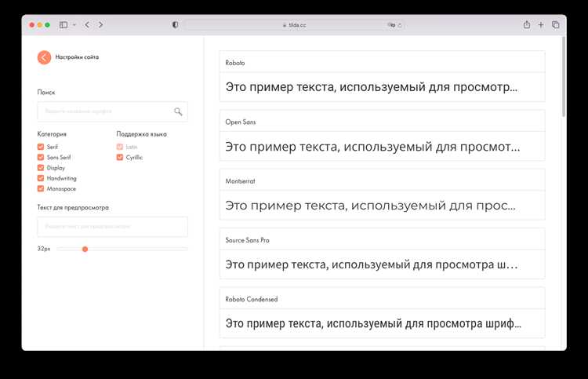Click the tilda.cc address bar
The image size is (588, 379).
(x=298, y=25)
